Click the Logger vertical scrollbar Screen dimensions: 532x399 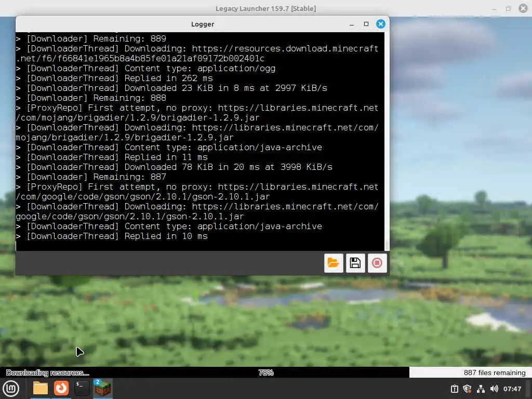pyautogui.click(x=387, y=141)
